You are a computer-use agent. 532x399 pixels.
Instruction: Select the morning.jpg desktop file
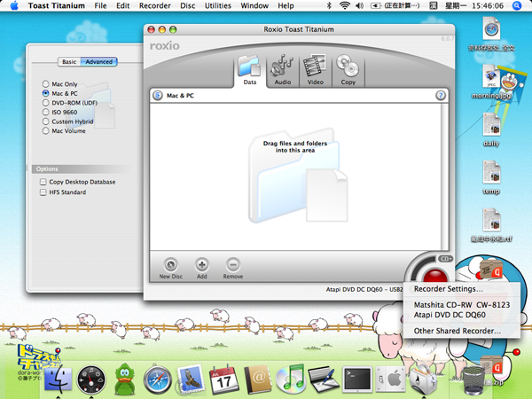point(491,82)
